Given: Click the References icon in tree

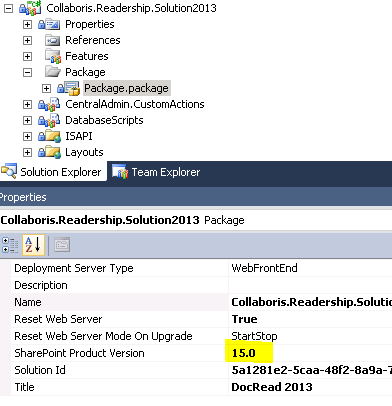Looking at the screenshot, I should click(x=52, y=40).
